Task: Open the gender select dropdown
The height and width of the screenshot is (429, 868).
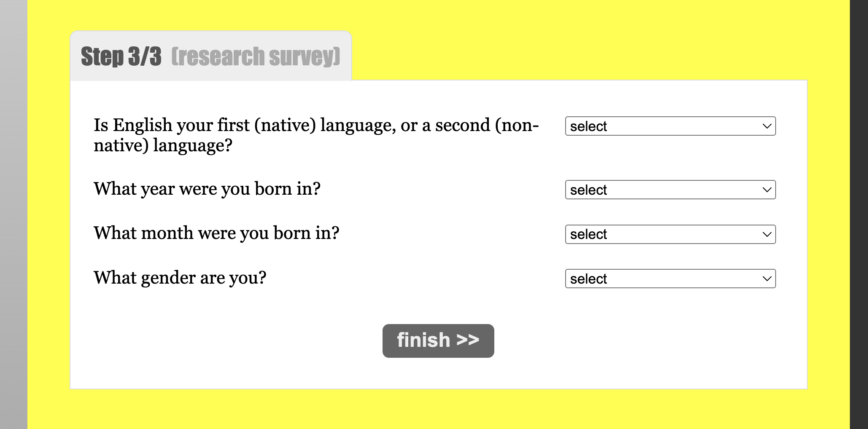Action: tap(670, 279)
